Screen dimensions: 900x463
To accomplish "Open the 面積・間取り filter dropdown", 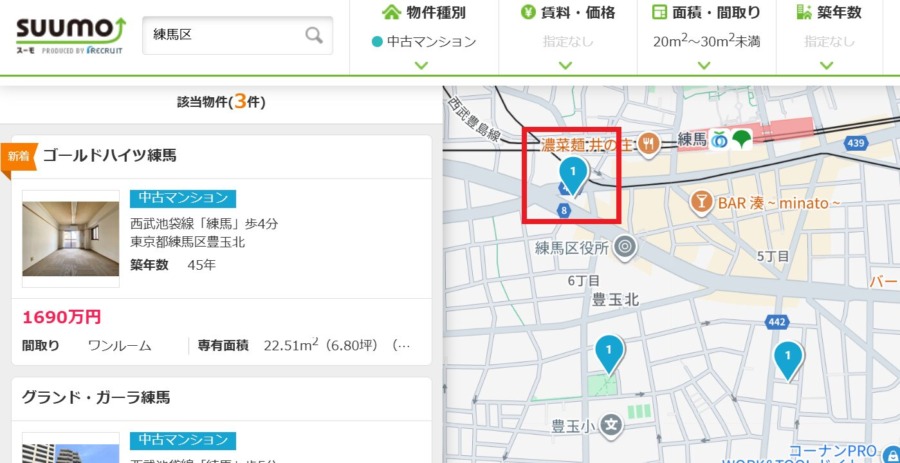I will pos(706,40).
